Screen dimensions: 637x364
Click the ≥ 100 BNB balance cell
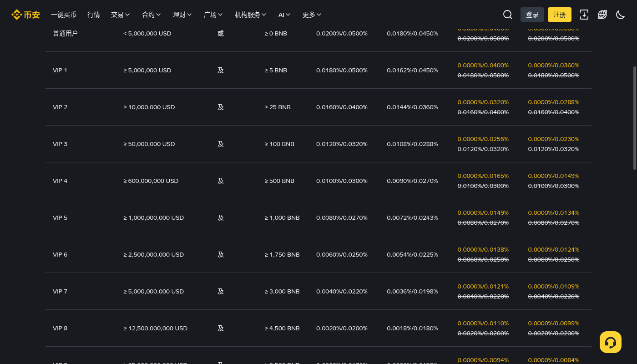pos(279,144)
